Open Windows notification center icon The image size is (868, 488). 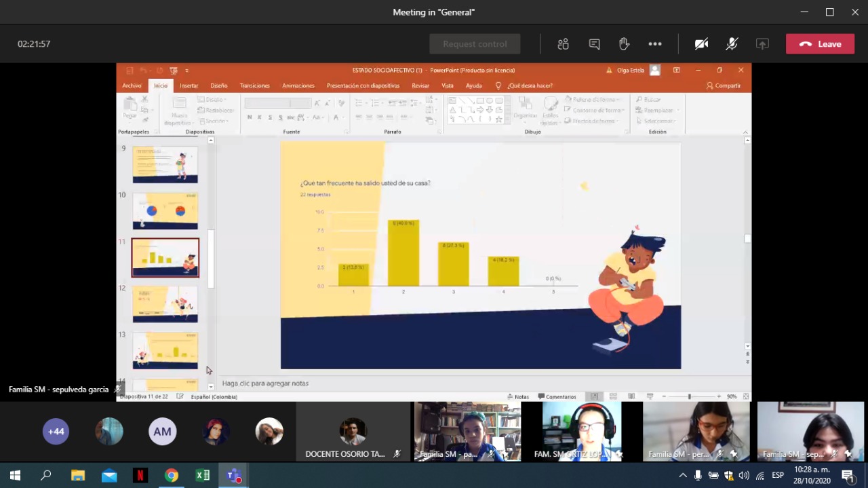click(847, 476)
